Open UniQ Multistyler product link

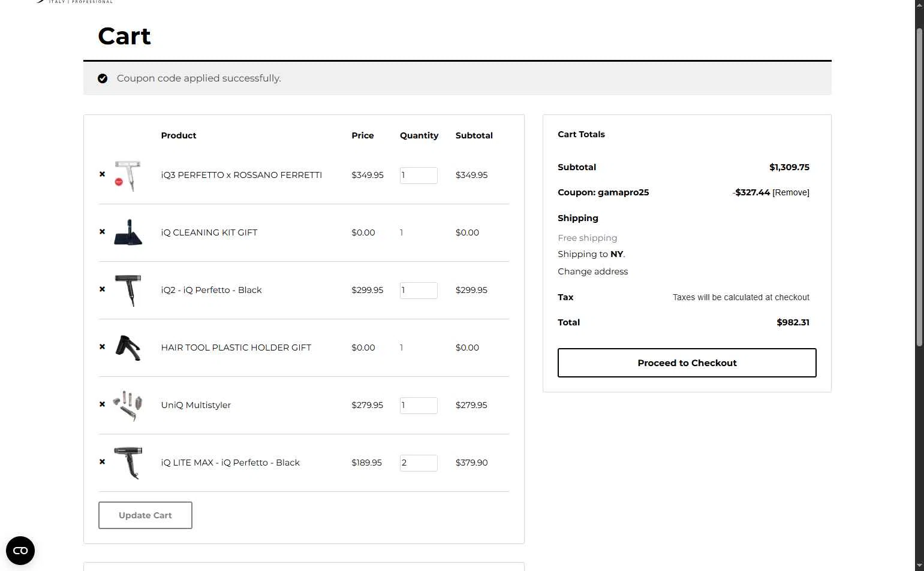pos(195,405)
